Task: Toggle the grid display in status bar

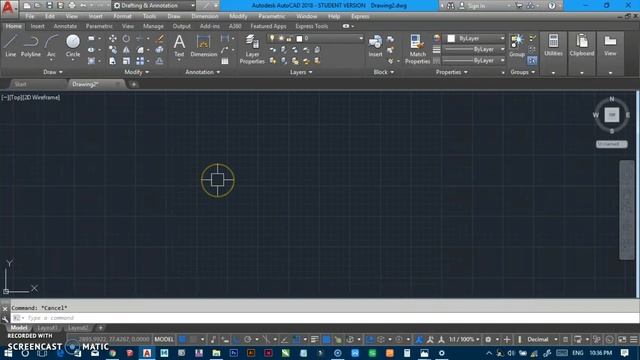Action: pos(182,339)
